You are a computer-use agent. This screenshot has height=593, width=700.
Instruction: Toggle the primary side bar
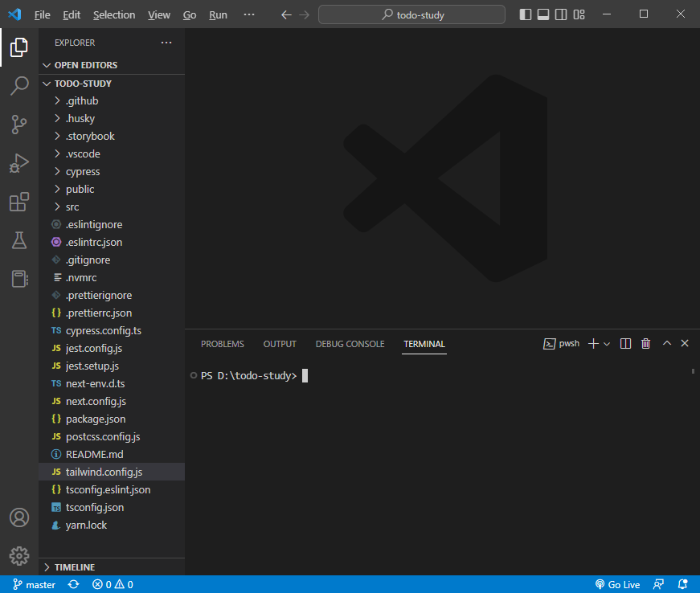[526, 14]
